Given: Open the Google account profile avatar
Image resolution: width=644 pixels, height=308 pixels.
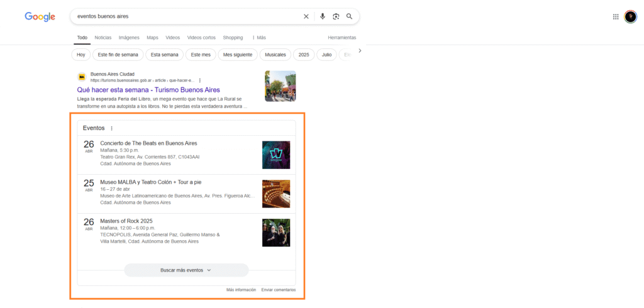Looking at the screenshot, I should [x=630, y=17].
